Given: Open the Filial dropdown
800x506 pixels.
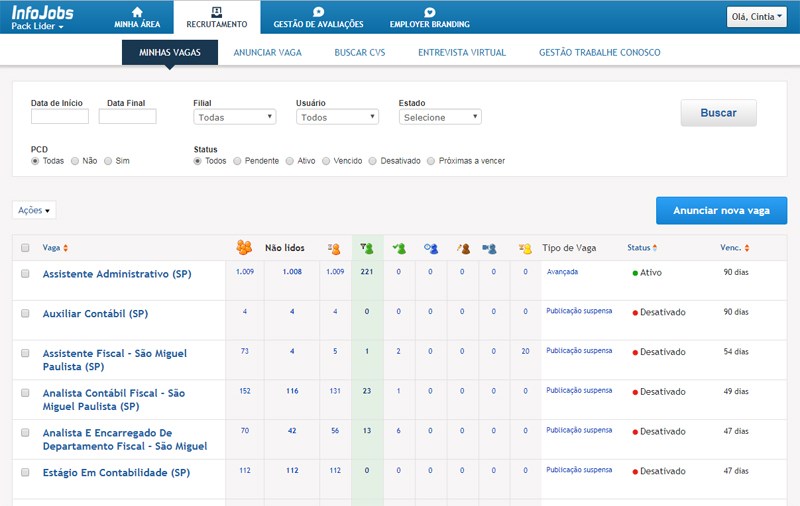Looking at the screenshot, I should pos(235,117).
